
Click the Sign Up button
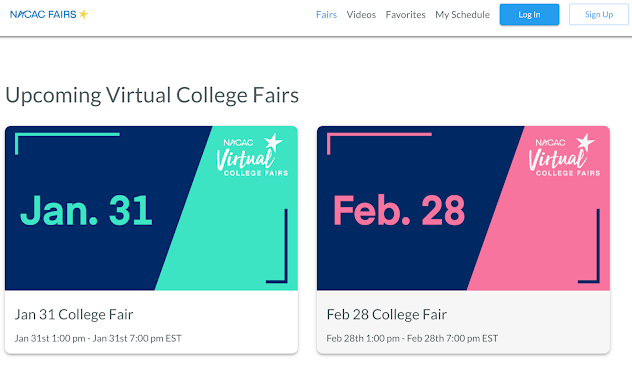599,15
